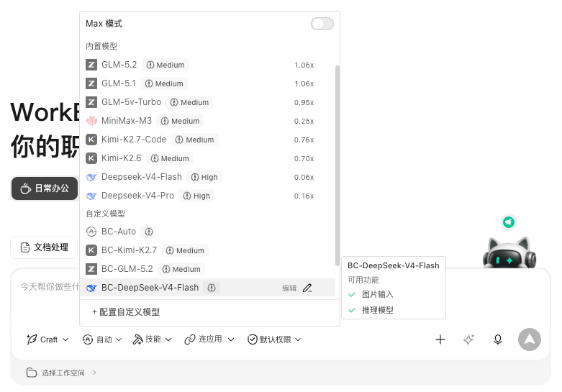Click the plus attachment icon
Viewport: 562px width, 392px height.
pyautogui.click(x=440, y=339)
